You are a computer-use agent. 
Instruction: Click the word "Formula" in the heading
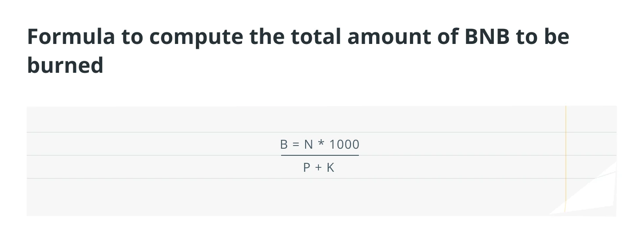(71, 37)
